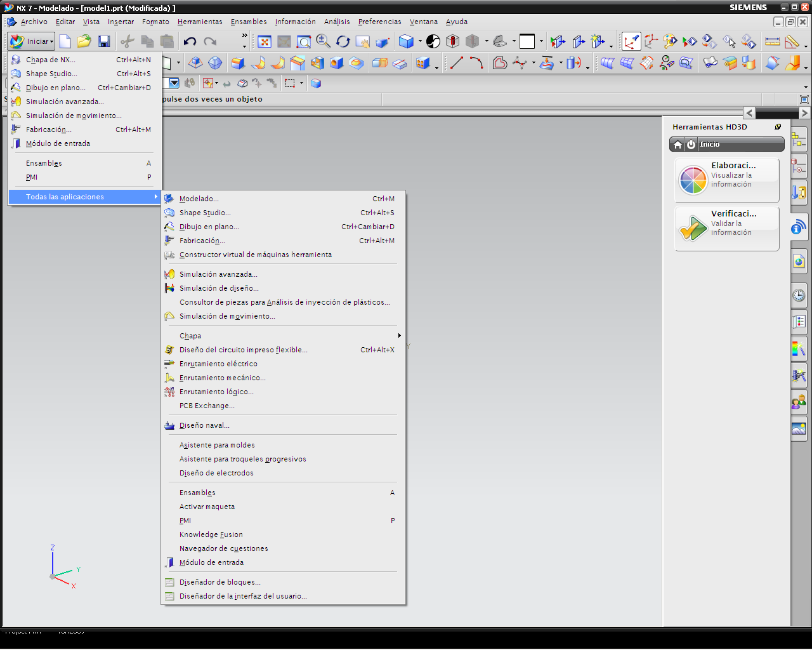
Task: Click the Inicio bar in HD3D panel
Action: tap(727, 145)
